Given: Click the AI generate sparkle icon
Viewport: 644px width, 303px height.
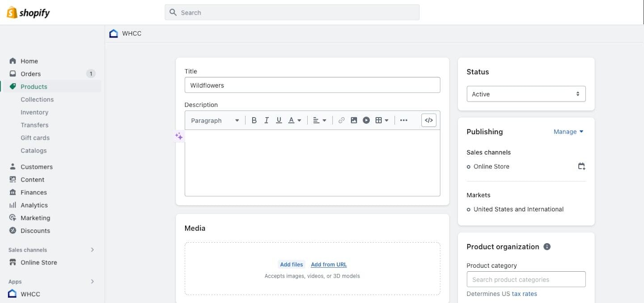Looking at the screenshot, I should [x=179, y=136].
